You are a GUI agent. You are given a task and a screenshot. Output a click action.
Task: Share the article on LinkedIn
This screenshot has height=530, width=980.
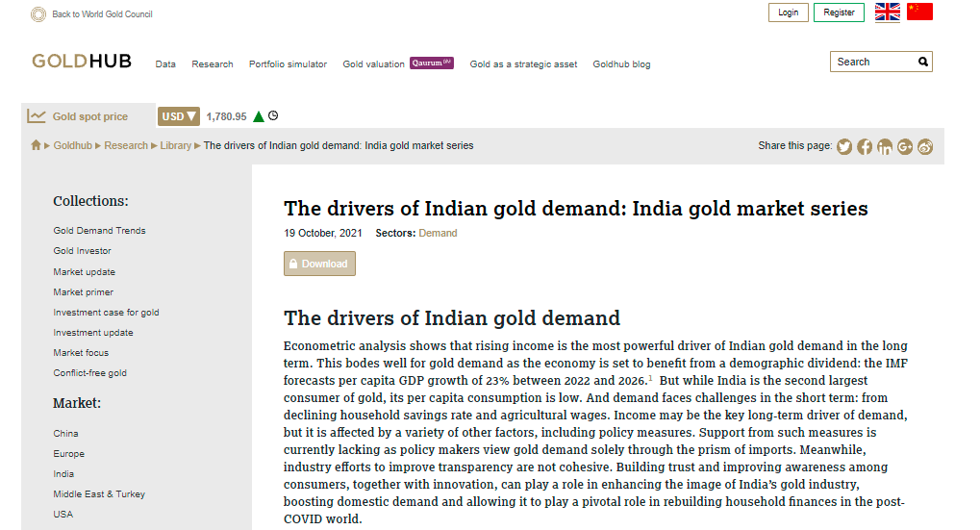click(x=885, y=146)
